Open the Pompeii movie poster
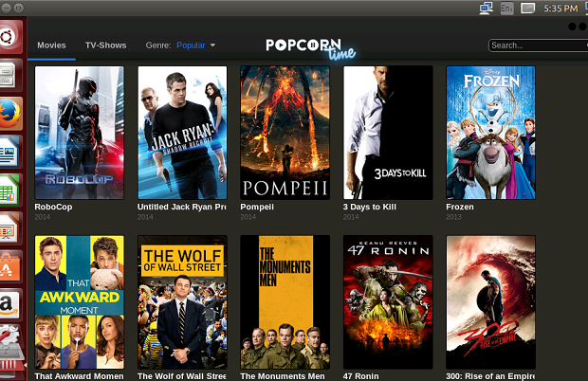588x381 pixels. [285, 133]
